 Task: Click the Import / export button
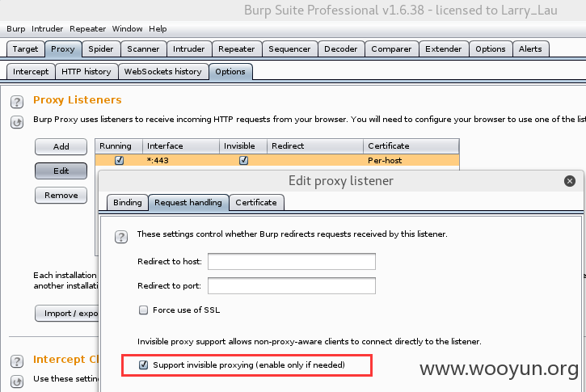(67, 313)
